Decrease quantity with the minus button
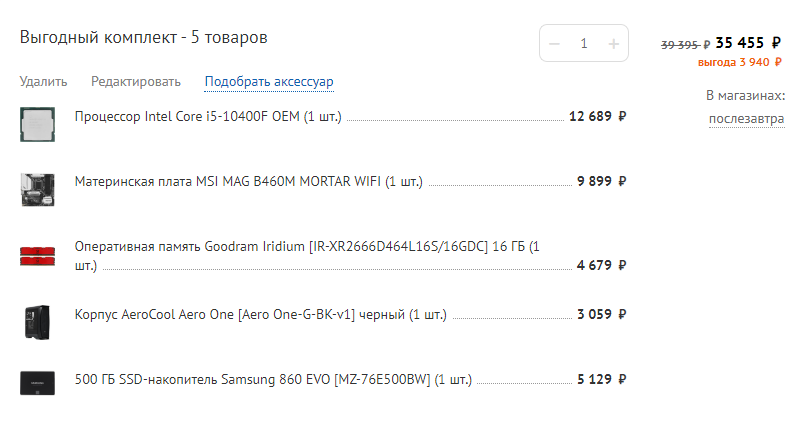The width and height of the screenshot is (802, 428). pos(554,44)
